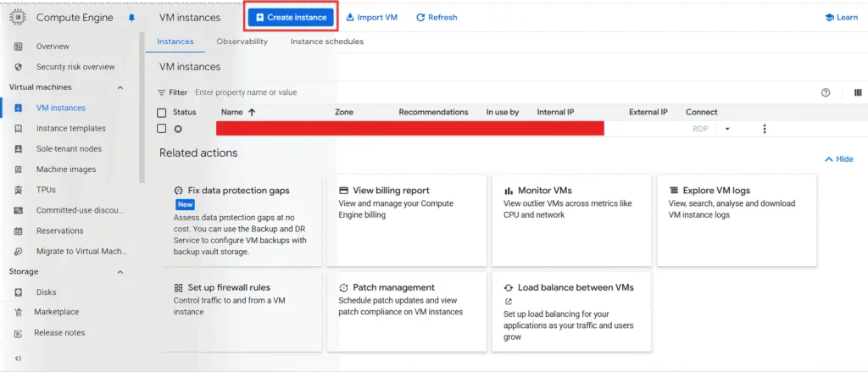This screenshot has height=372, width=868.
Task: Click the Machine images icon
Action: [19, 169]
